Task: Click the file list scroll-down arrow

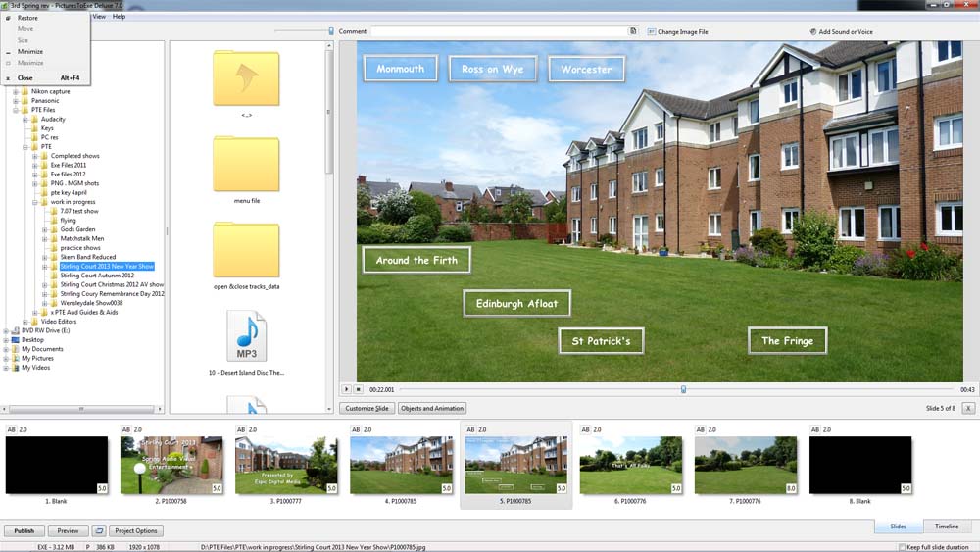Action: coord(328,409)
